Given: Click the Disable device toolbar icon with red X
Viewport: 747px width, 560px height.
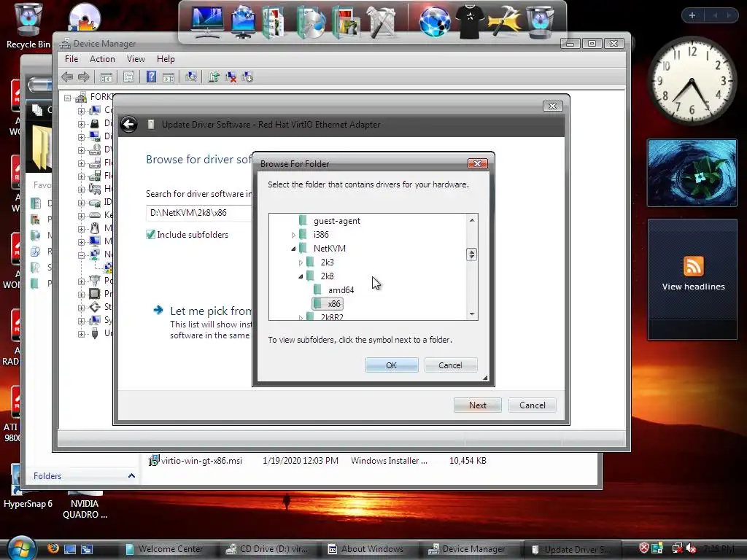Looking at the screenshot, I should click(x=231, y=77).
